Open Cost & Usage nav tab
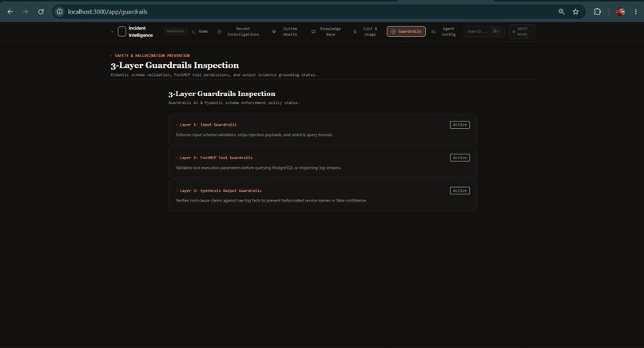Image resolution: width=644 pixels, height=348 pixels. coord(370,32)
